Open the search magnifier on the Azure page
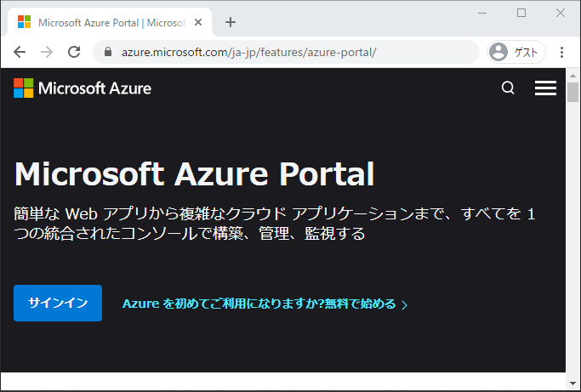Viewport: 581px width, 392px height. pos(508,88)
